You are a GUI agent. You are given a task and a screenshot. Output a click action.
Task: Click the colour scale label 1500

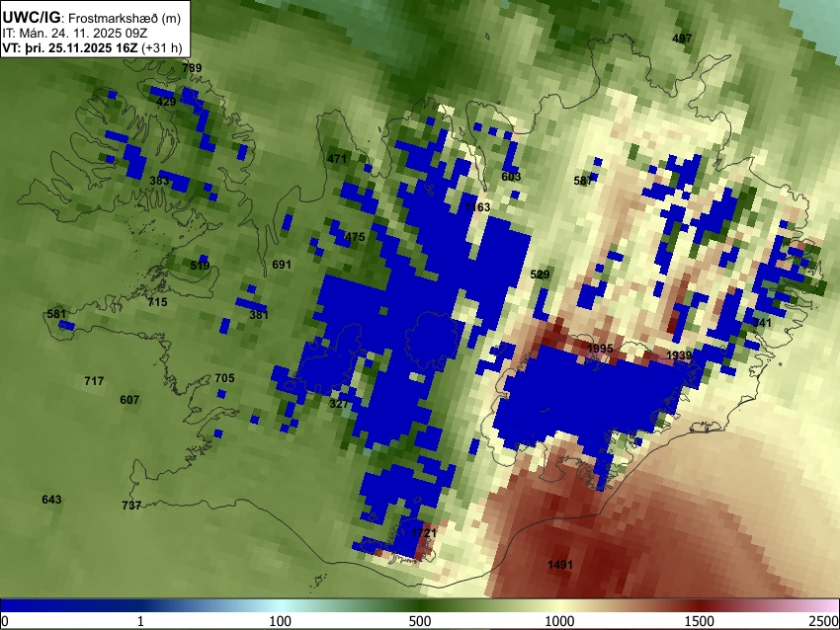point(699,621)
